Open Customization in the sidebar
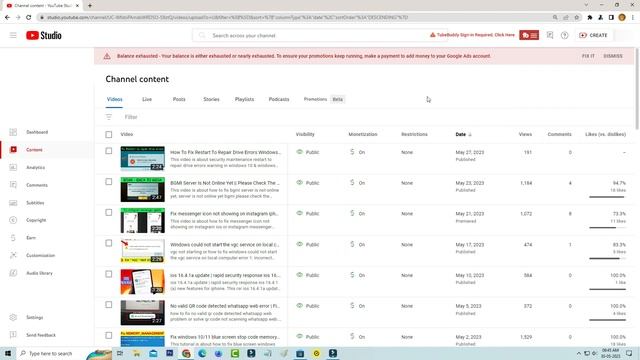Viewport: 640px width, 360px height. pyautogui.click(x=40, y=256)
